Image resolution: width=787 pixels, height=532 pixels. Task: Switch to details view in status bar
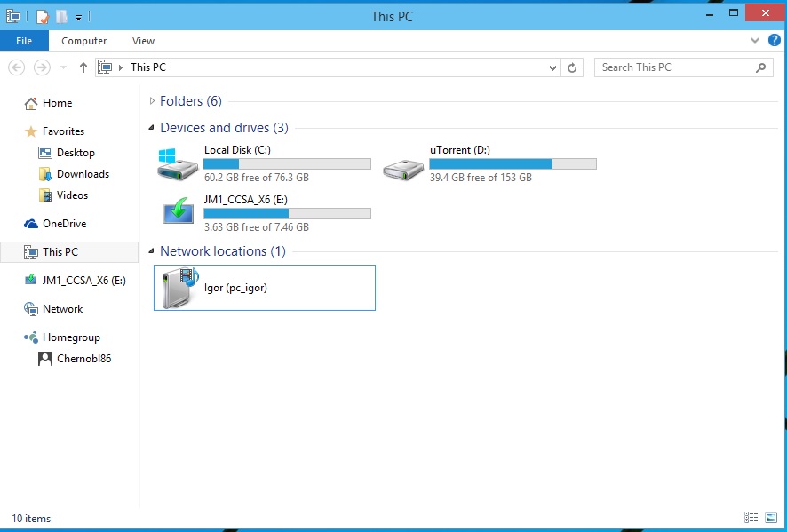click(751, 518)
